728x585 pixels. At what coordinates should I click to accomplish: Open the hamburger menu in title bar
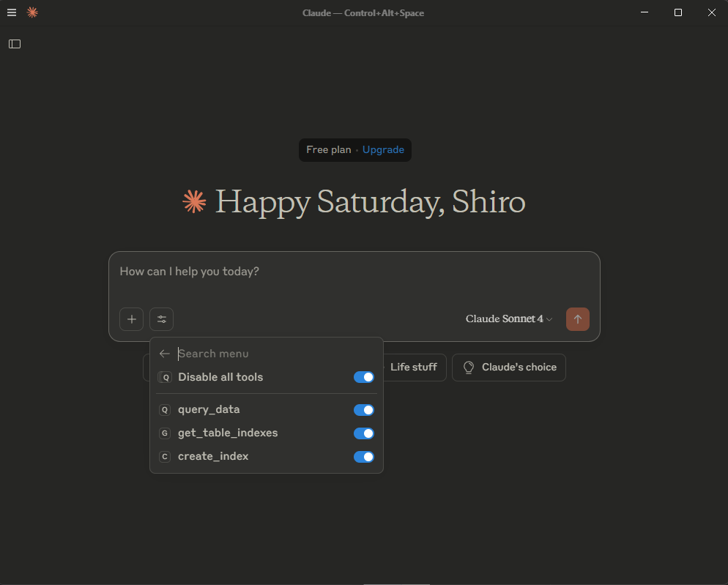[12, 12]
